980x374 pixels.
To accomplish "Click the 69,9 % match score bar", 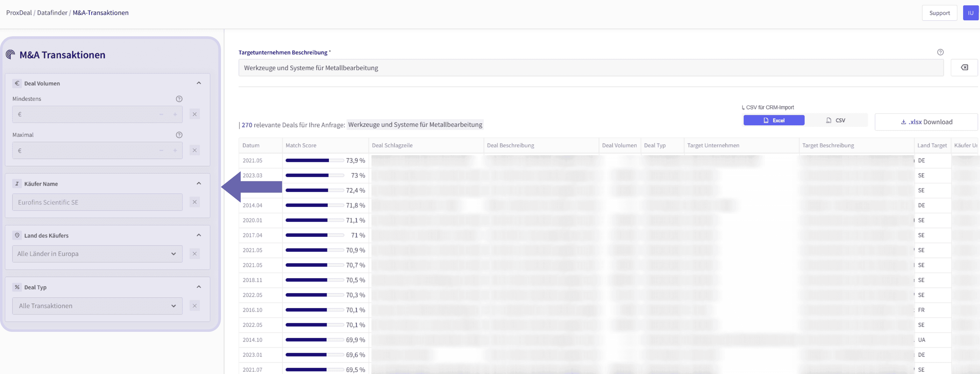I will point(315,340).
